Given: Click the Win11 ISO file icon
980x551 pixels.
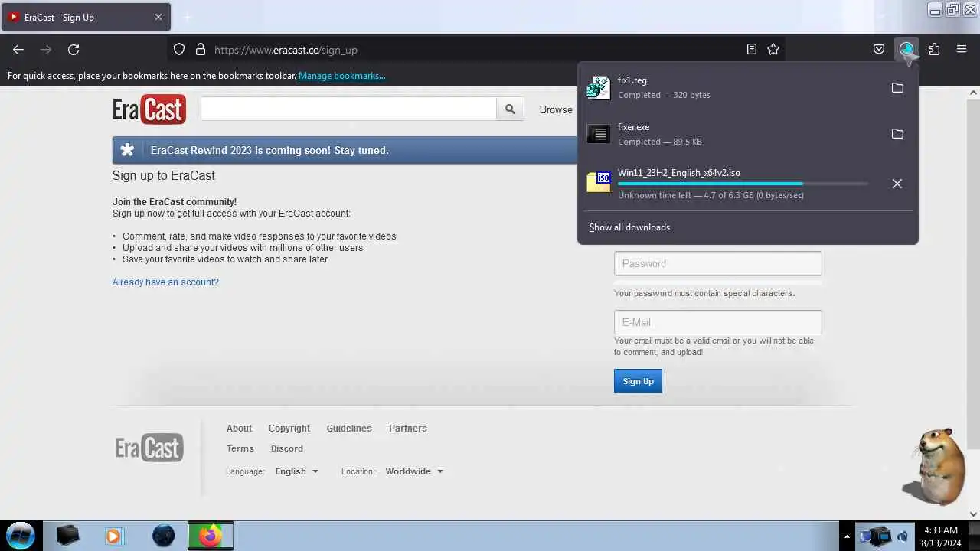Looking at the screenshot, I should 599,181.
